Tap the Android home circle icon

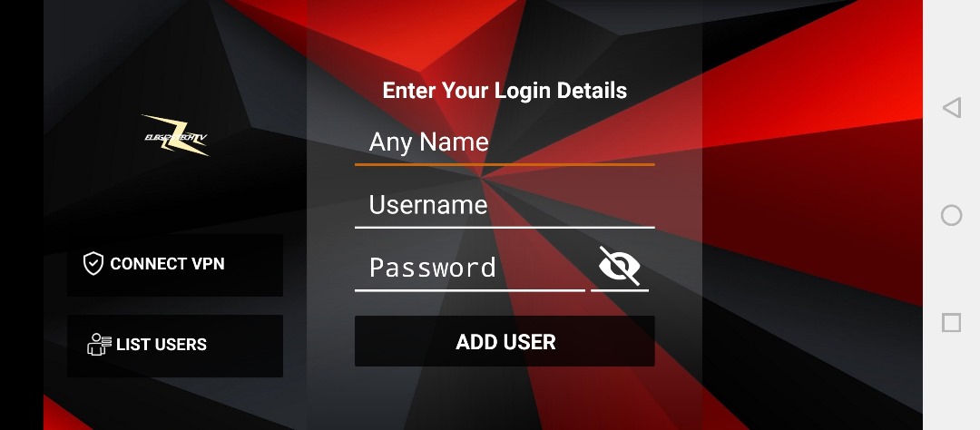[x=951, y=215]
